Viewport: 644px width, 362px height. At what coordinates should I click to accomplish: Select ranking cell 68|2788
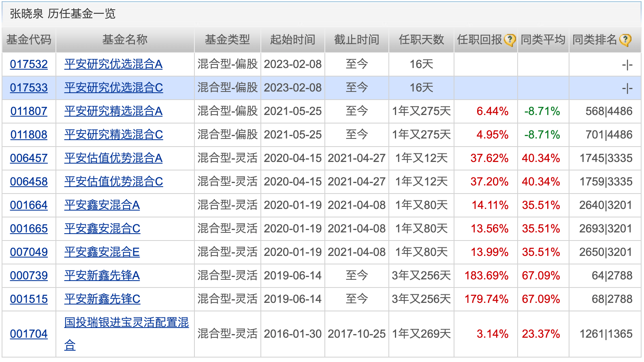point(612,299)
